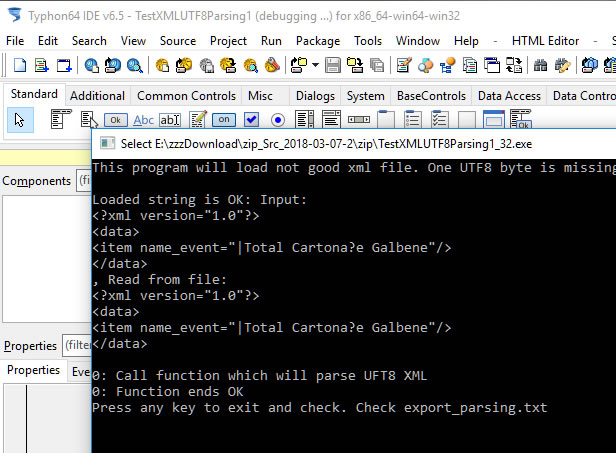Select the pointer selection tool in palette

point(20,120)
